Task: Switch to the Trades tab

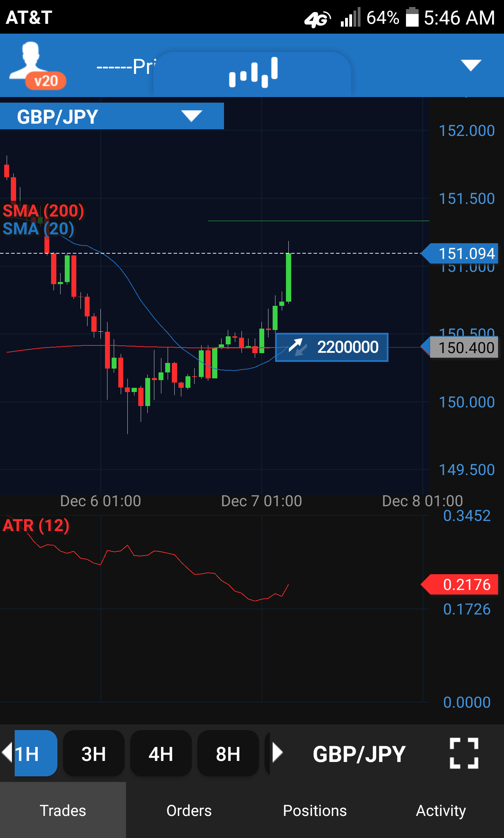Action: point(63,810)
